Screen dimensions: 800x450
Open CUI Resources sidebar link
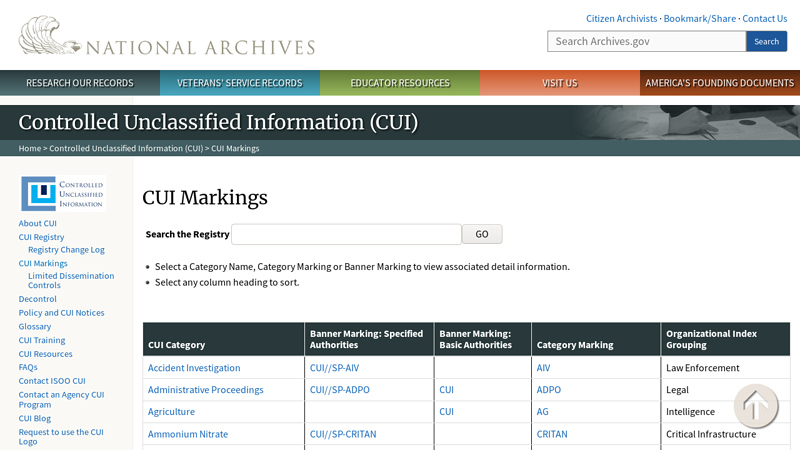coord(45,354)
